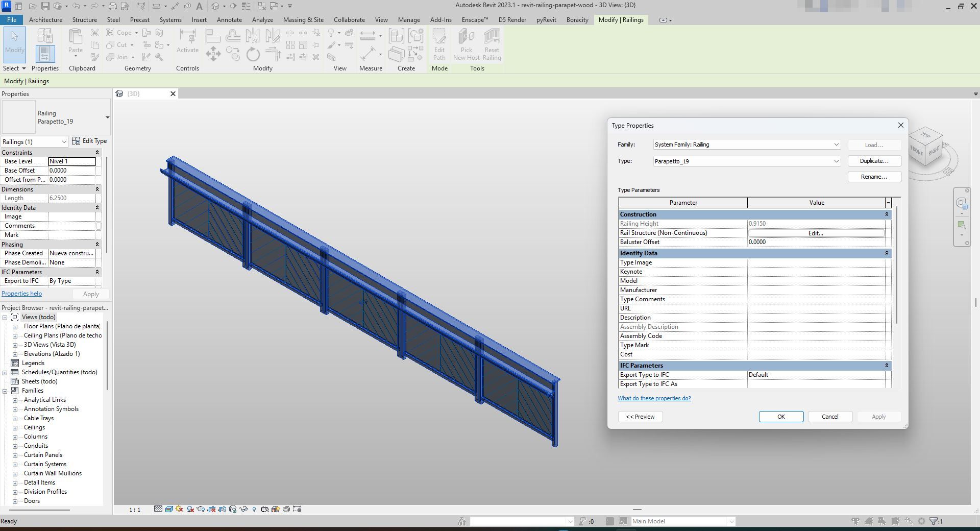The image size is (980, 531).
Task: Click the Baluster Offset value field
Action: tap(816, 242)
